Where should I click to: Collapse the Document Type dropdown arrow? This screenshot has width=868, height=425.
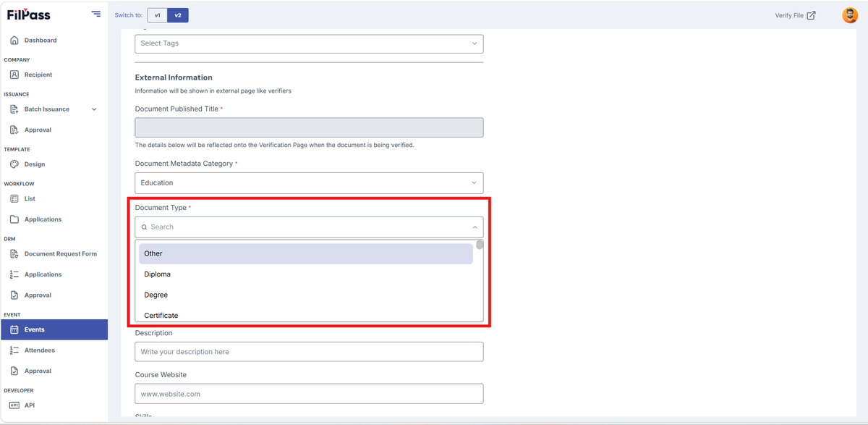[475, 227]
